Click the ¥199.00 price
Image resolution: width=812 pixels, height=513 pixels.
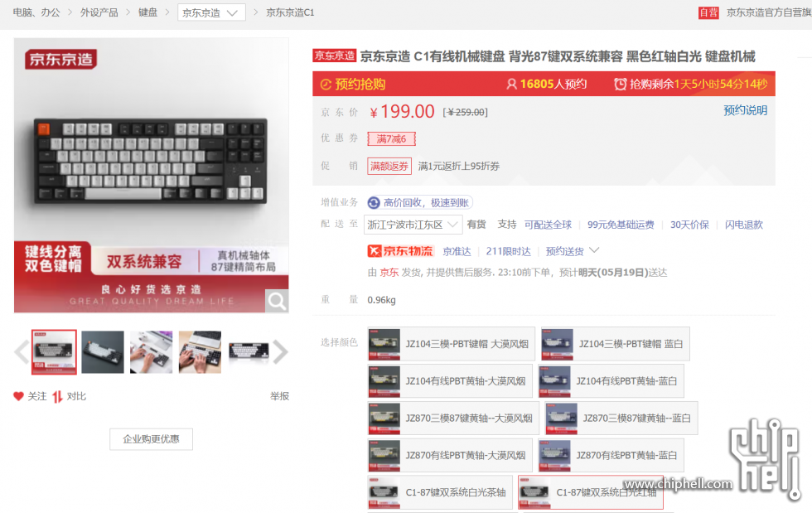click(403, 111)
